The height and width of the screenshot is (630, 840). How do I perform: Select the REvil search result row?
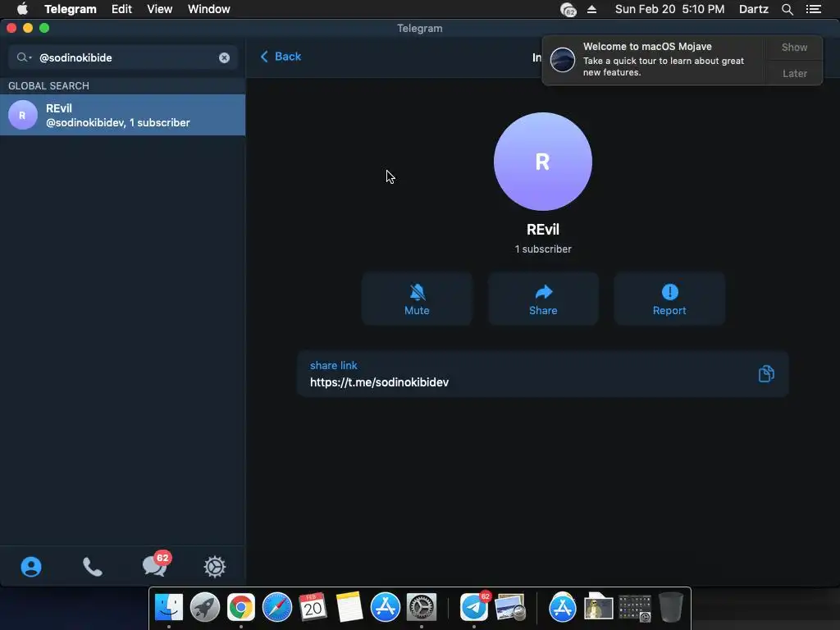(123, 115)
